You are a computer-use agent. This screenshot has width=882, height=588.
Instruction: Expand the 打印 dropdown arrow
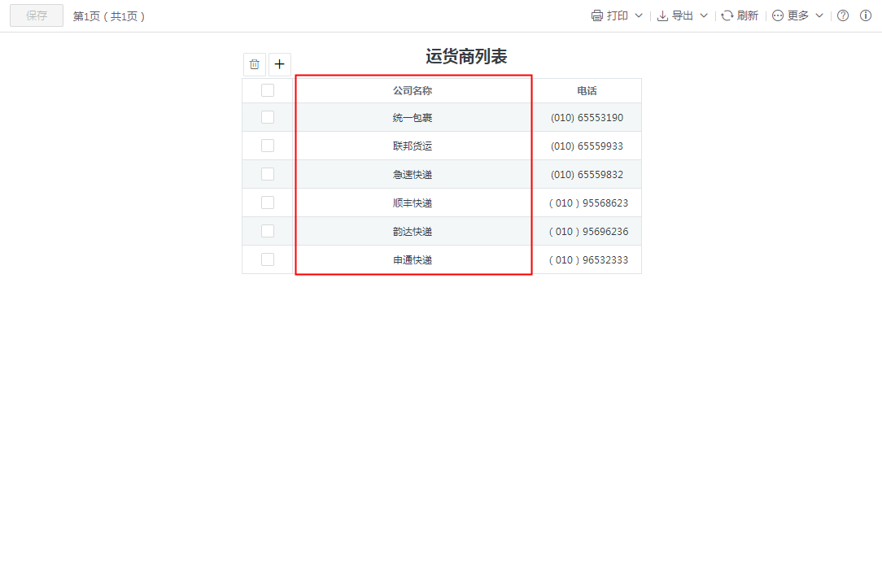tap(639, 15)
